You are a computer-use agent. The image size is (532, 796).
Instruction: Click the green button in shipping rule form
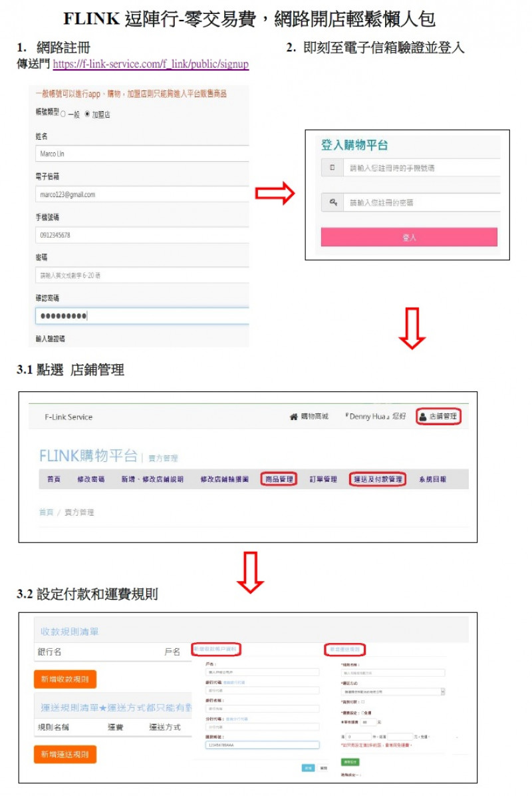(x=350, y=761)
